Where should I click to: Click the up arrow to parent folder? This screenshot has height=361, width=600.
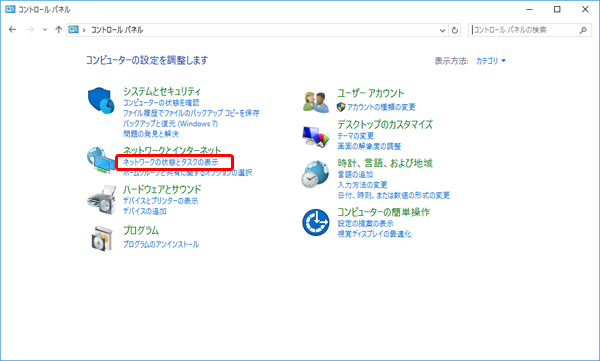(x=59, y=30)
